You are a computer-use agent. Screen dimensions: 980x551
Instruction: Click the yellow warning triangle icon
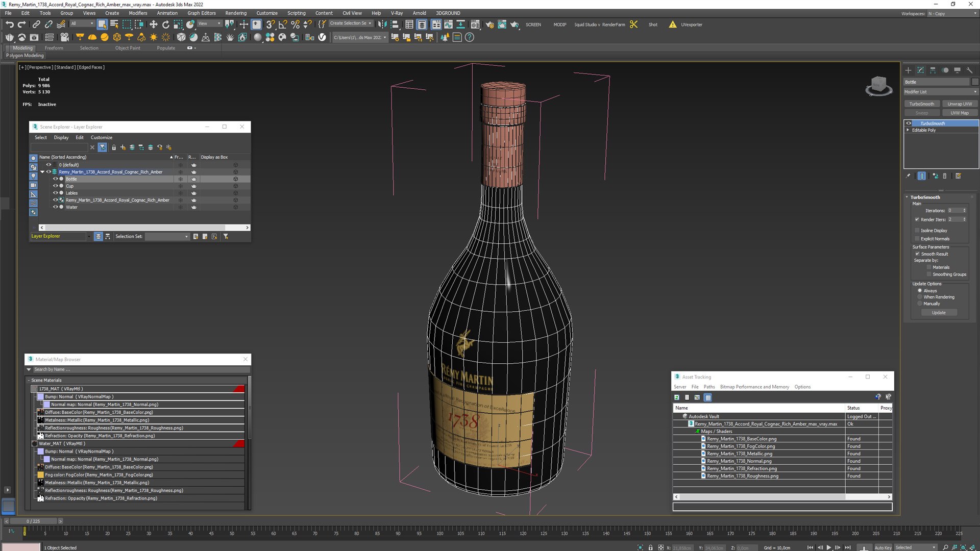pyautogui.click(x=673, y=24)
